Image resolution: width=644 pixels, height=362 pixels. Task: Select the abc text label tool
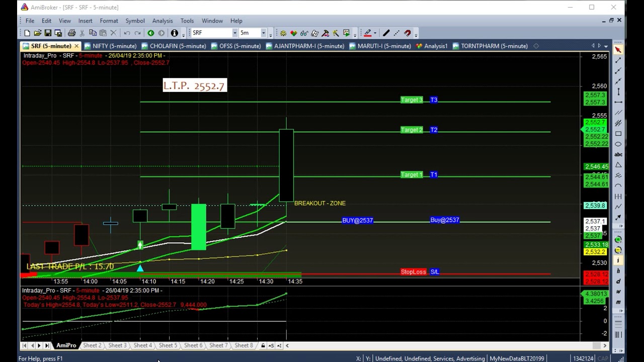(618, 155)
